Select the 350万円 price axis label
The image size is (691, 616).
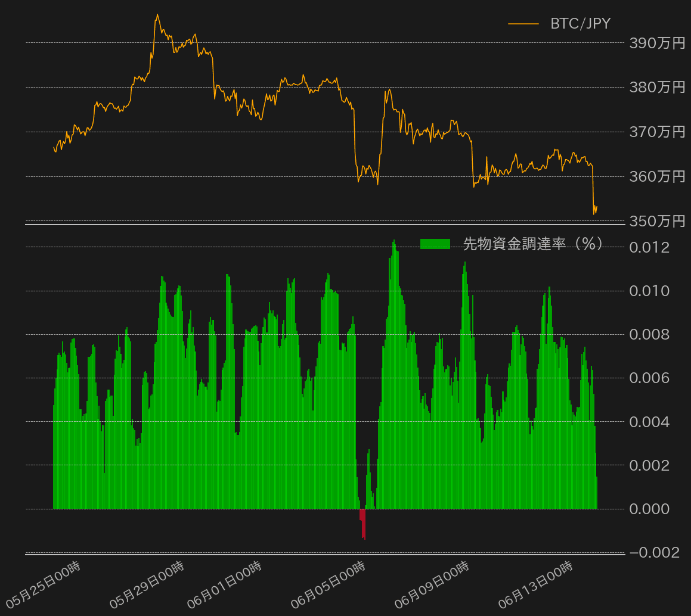657,222
